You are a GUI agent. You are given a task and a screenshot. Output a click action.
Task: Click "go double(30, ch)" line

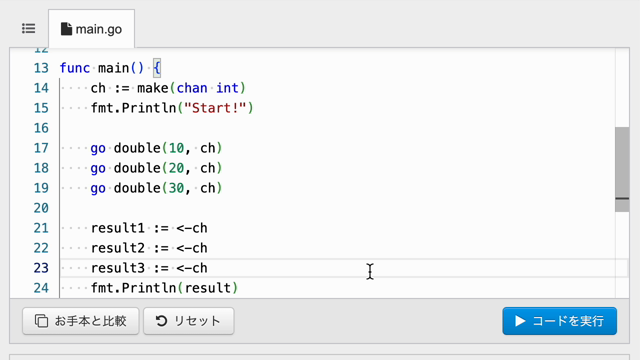(156, 188)
